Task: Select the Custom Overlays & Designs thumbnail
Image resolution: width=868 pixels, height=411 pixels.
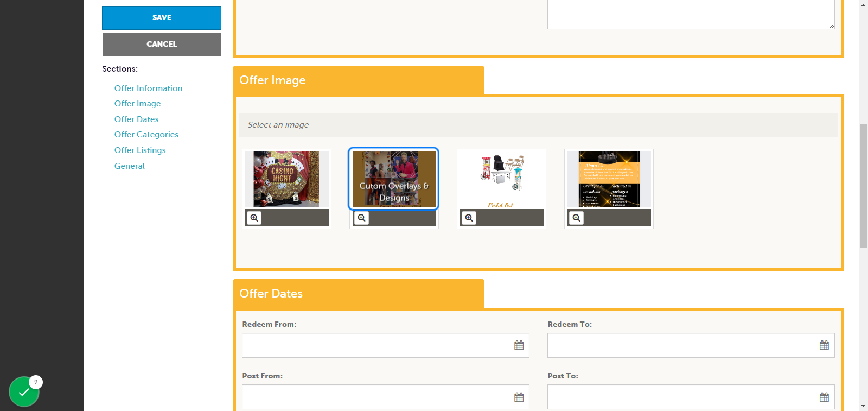Action: (394, 179)
